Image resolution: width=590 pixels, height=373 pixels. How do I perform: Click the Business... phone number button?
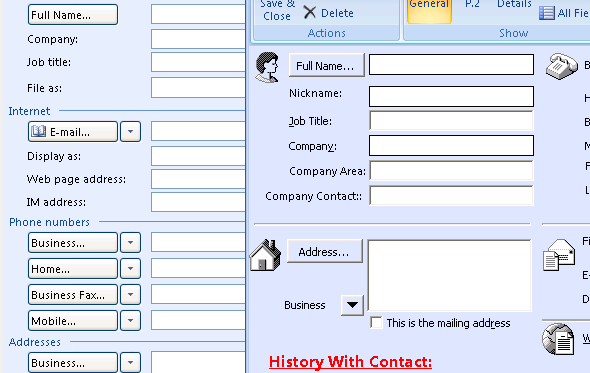[x=73, y=242]
